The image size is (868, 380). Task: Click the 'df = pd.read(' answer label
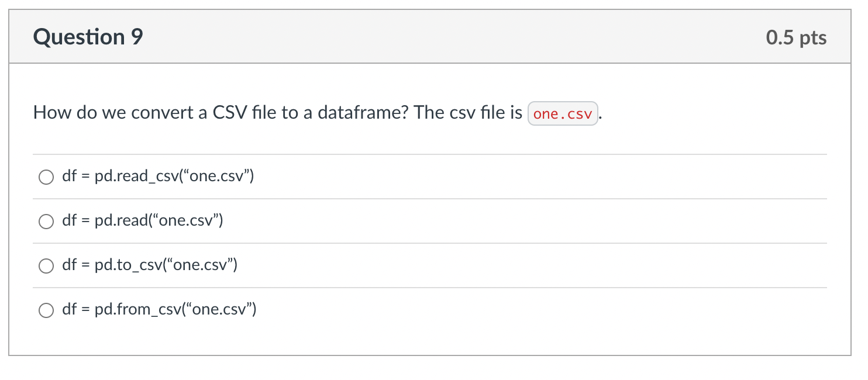click(143, 221)
